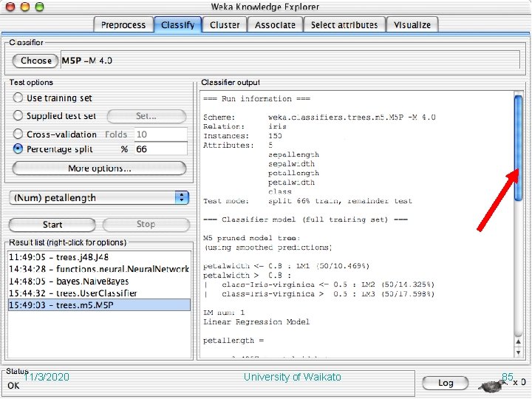Click the green zoom window button
Viewport: 532px width, 399px height.
40,7
